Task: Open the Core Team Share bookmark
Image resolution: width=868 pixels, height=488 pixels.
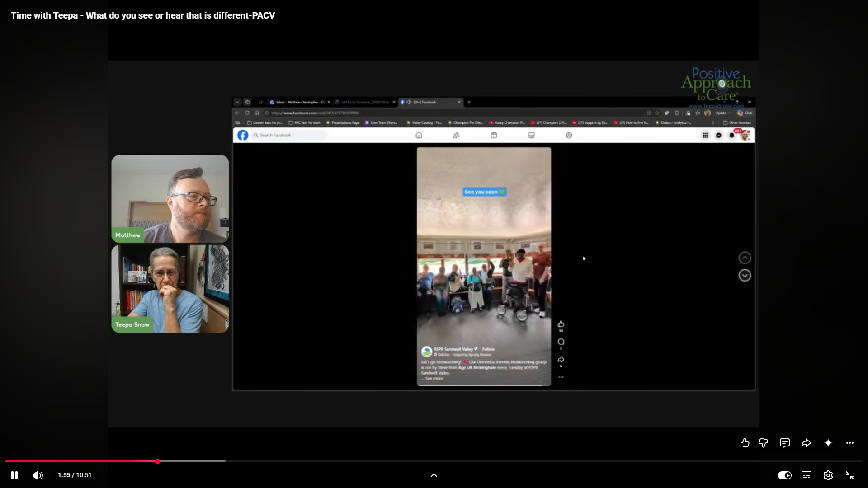Action: 382,122
